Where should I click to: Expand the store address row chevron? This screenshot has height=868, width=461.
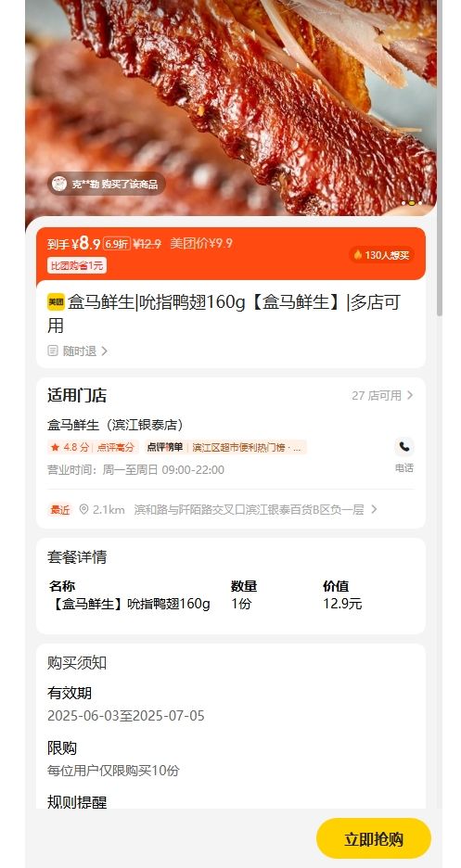pyautogui.click(x=374, y=509)
